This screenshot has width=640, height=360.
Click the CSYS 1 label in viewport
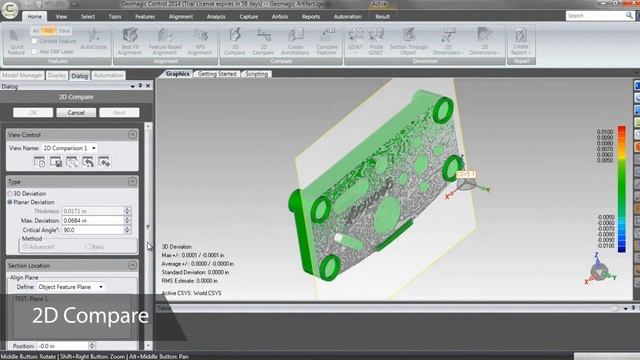[465, 174]
